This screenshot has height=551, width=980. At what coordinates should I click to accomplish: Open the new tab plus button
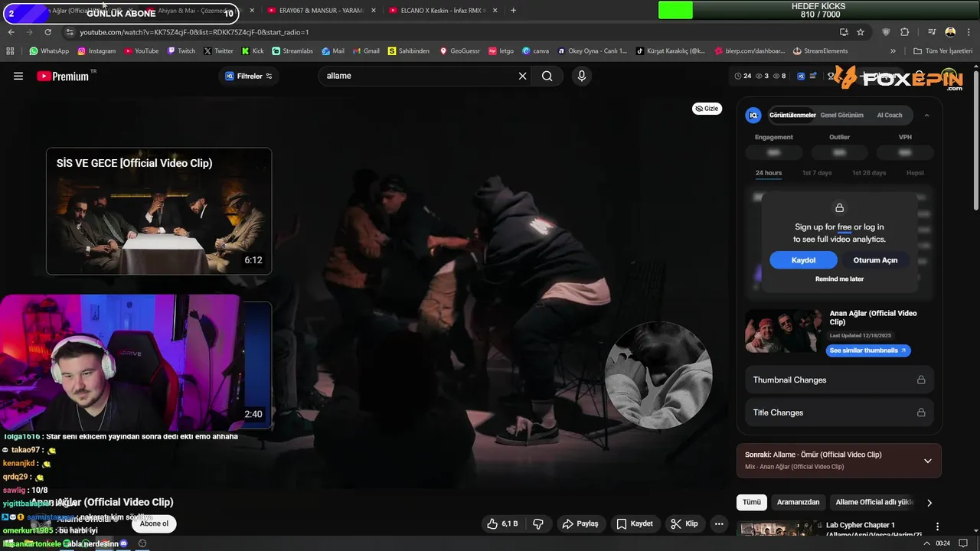coord(513,11)
